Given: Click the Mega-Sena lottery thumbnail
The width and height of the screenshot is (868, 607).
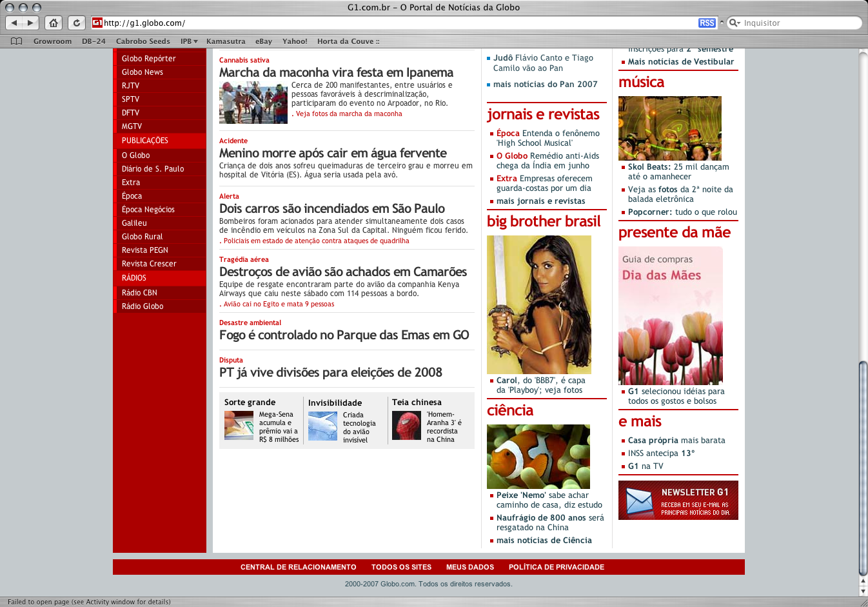Looking at the screenshot, I should click(239, 425).
